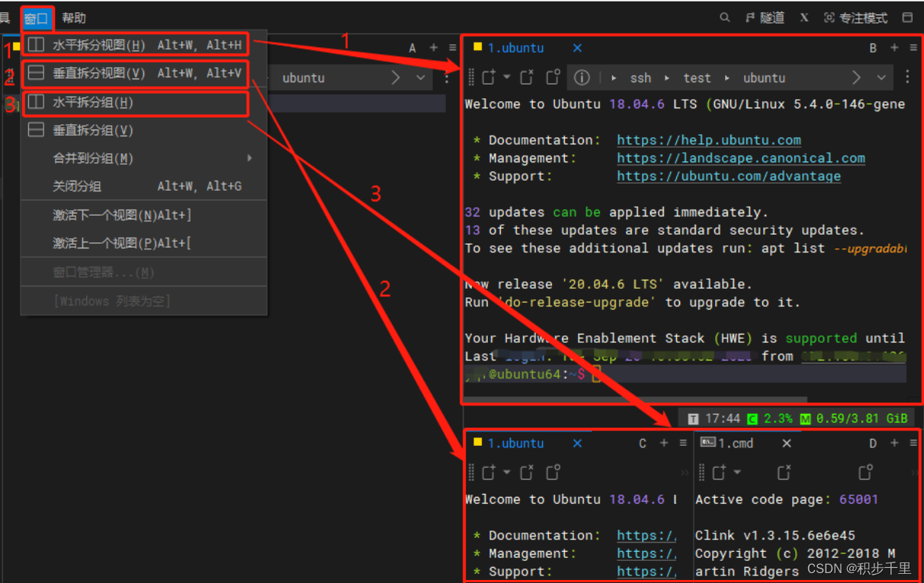Add a new tab with + in pane D
Viewport: 924px width, 583px height.
tap(894, 443)
